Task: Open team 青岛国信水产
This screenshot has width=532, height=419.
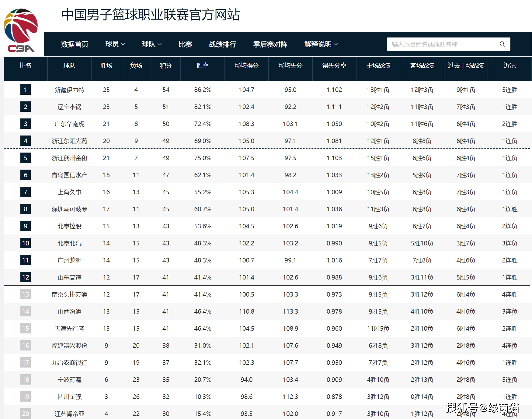Action: coord(69,175)
